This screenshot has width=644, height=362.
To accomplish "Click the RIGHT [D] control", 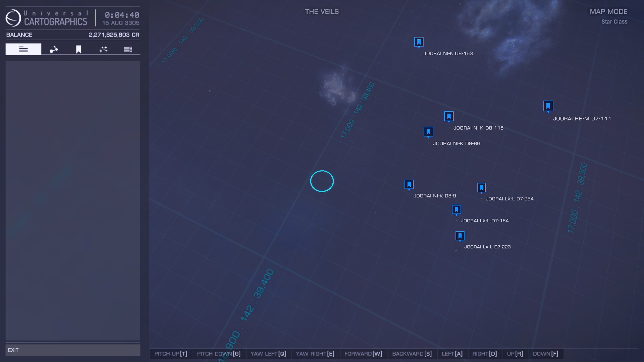I will (x=485, y=354).
